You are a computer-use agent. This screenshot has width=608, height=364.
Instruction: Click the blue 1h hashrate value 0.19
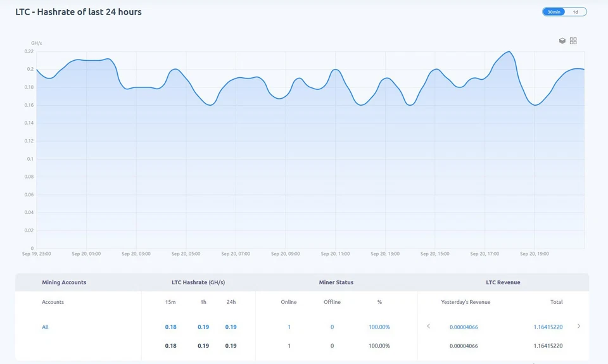click(203, 327)
